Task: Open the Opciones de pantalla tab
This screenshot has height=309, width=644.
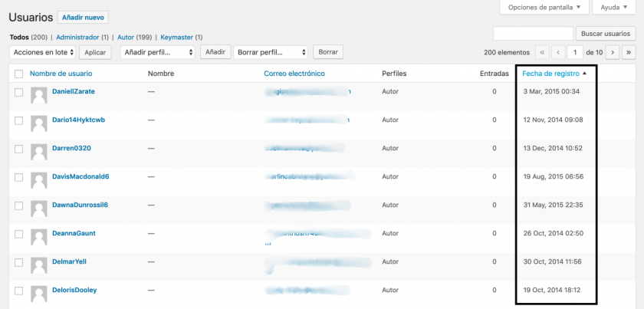Action: coord(545,7)
